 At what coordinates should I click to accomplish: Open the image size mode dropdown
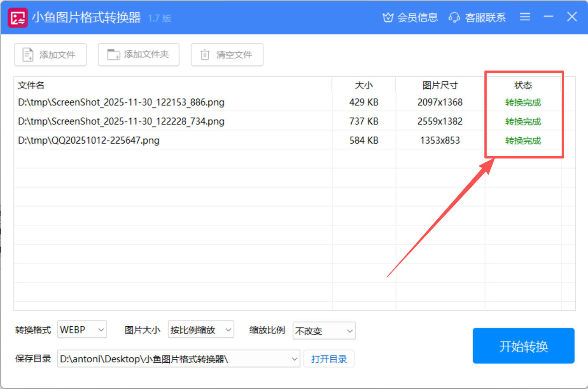tap(228, 330)
